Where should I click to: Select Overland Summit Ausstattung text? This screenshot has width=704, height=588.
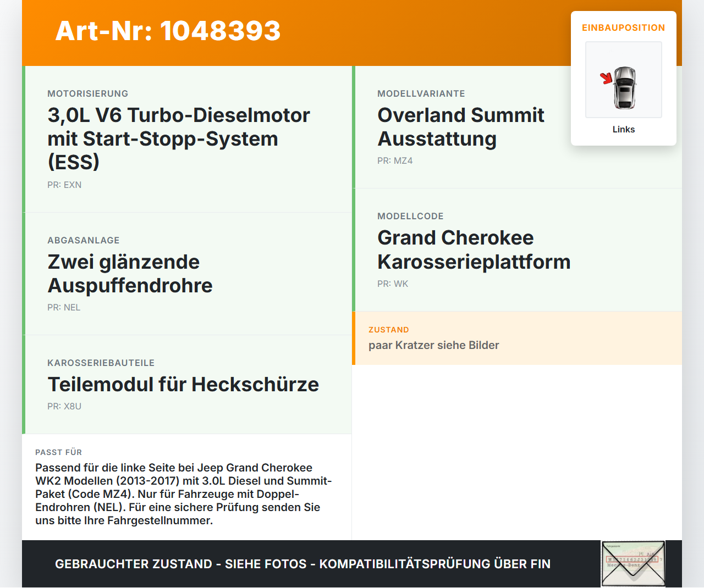click(x=461, y=127)
